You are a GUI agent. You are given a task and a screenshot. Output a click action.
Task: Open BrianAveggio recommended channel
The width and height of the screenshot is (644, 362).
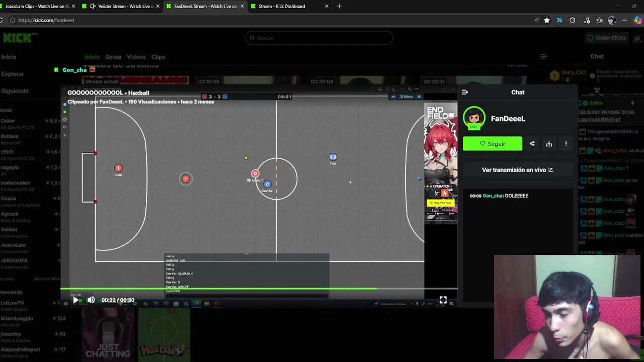pyautogui.click(x=33, y=321)
